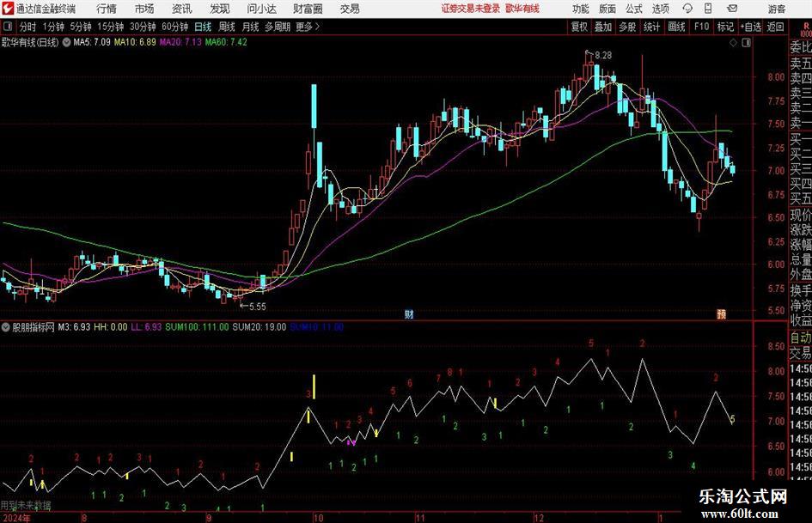Viewport: 812px width, 523px height.
Task: Open the 公式 menu
Action: coord(633,9)
